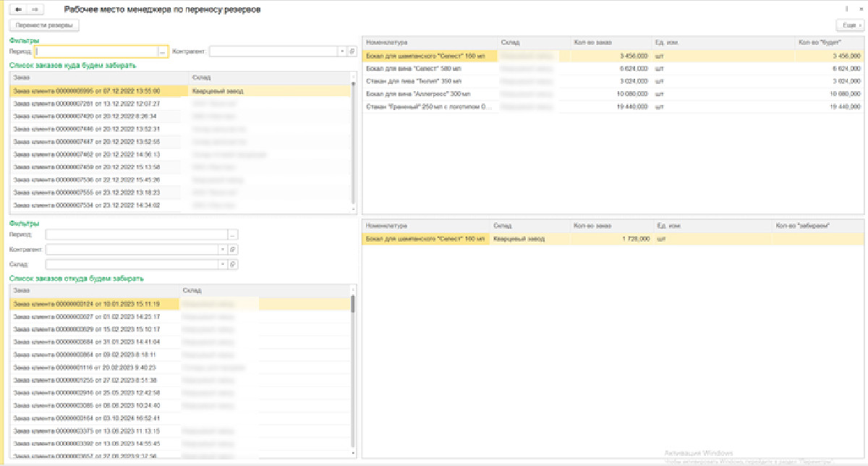Select Бокал для шампанского row in lower right table
The width and height of the screenshot is (868, 466).
coord(613,239)
